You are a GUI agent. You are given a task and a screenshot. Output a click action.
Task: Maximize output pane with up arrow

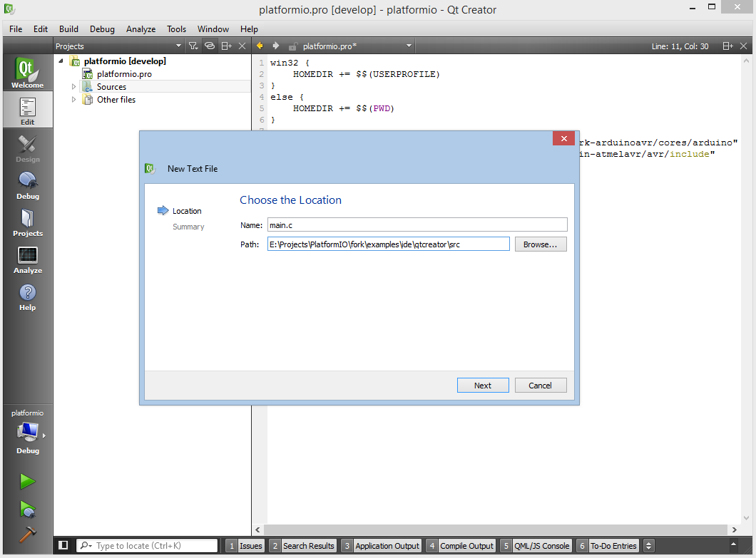(x=733, y=544)
